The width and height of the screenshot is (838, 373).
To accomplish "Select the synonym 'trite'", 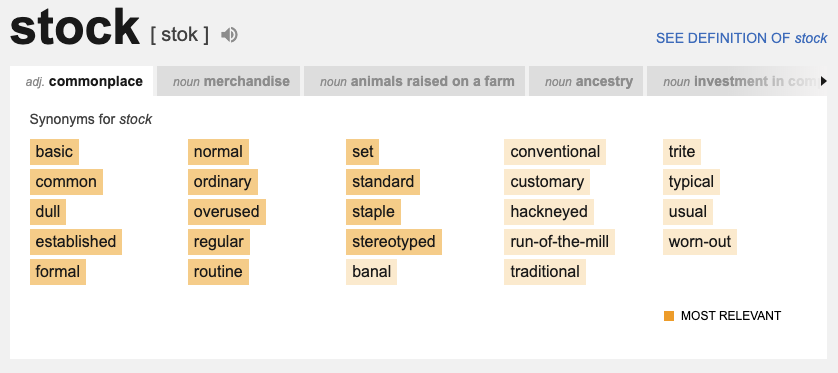I will tap(682, 152).
